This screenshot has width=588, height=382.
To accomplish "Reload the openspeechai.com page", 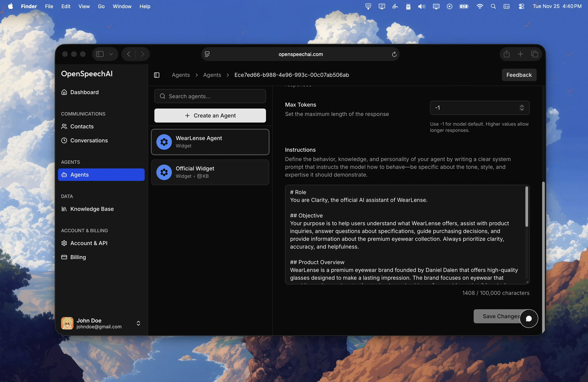I will 394,54.
